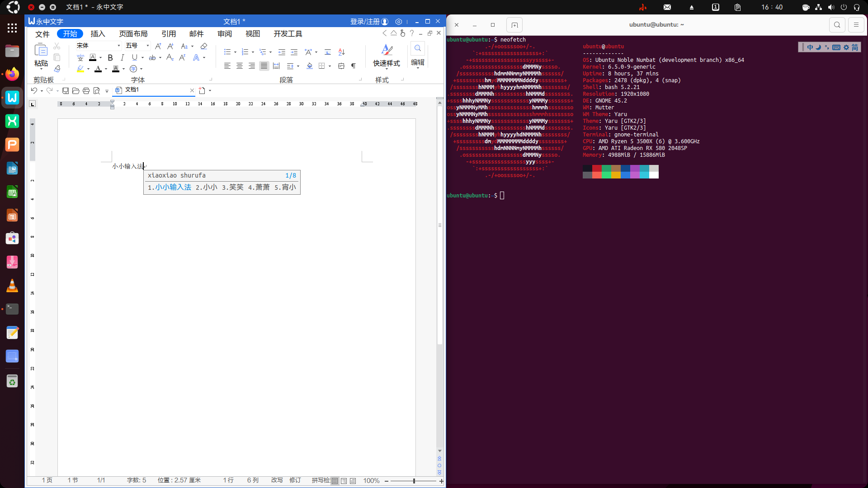Click the zoom slider handle in status bar

tap(414, 481)
